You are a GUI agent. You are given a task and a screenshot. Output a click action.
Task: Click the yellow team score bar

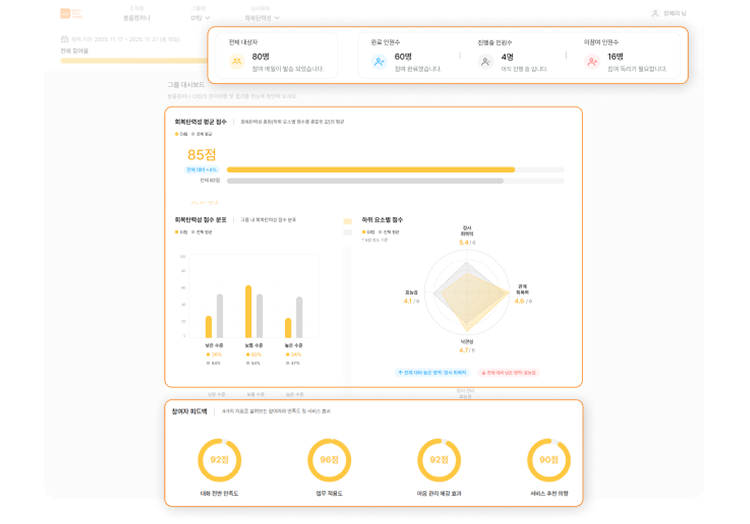click(371, 169)
